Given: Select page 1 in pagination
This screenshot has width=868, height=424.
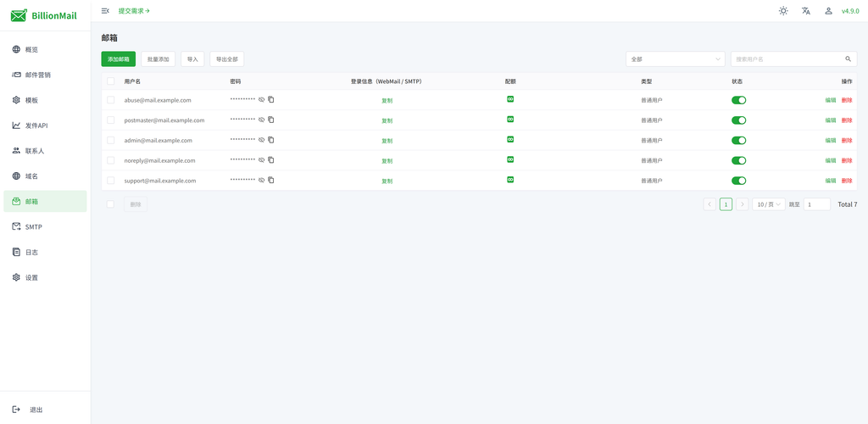Looking at the screenshot, I should 726,204.
